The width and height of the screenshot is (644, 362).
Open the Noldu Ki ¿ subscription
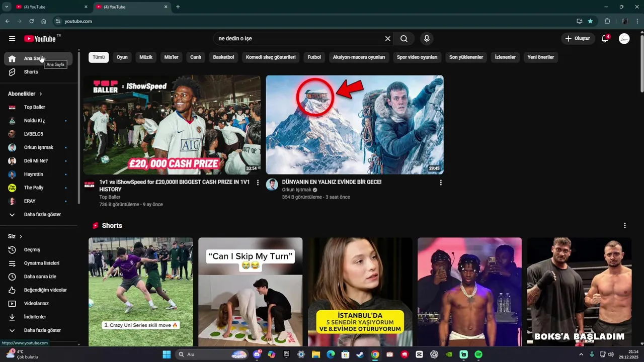[38, 121]
